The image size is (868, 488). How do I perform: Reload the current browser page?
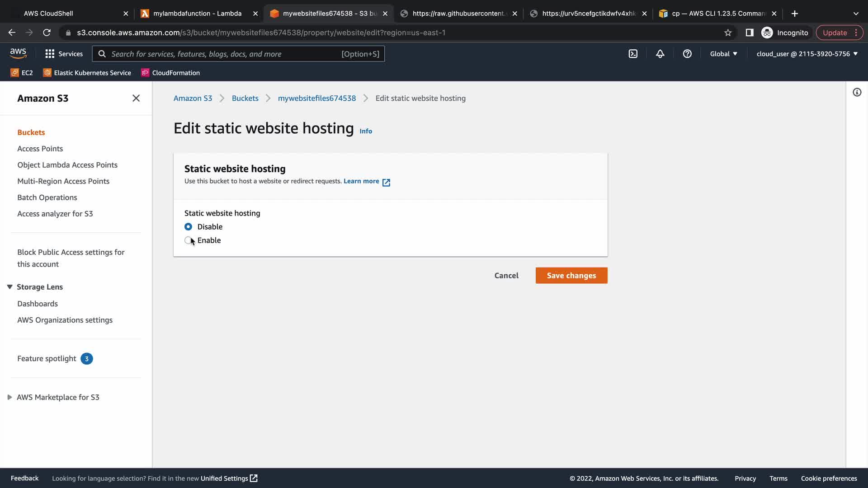[47, 33]
